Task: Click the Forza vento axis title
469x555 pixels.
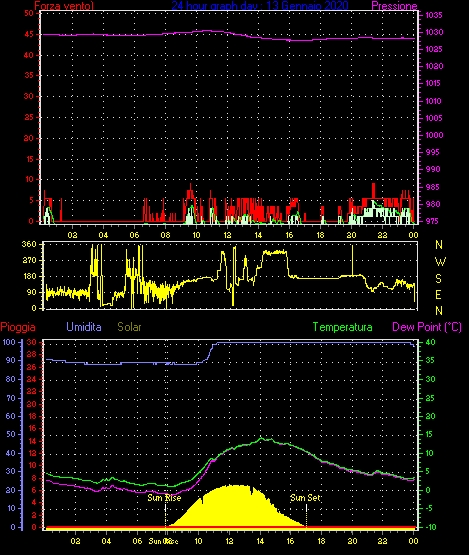Action: 64,6
